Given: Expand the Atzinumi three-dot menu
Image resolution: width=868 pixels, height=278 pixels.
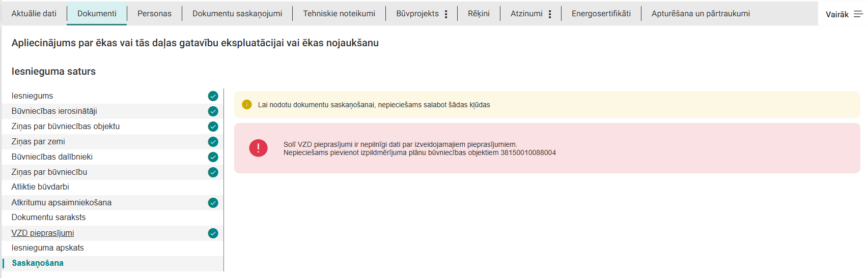Looking at the screenshot, I should 550,14.
